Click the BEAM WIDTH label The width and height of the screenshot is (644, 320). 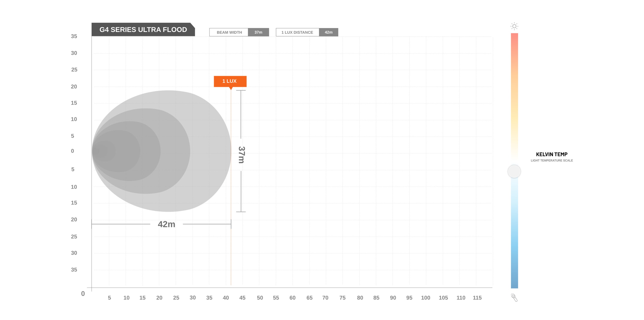(x=229, y=32)
